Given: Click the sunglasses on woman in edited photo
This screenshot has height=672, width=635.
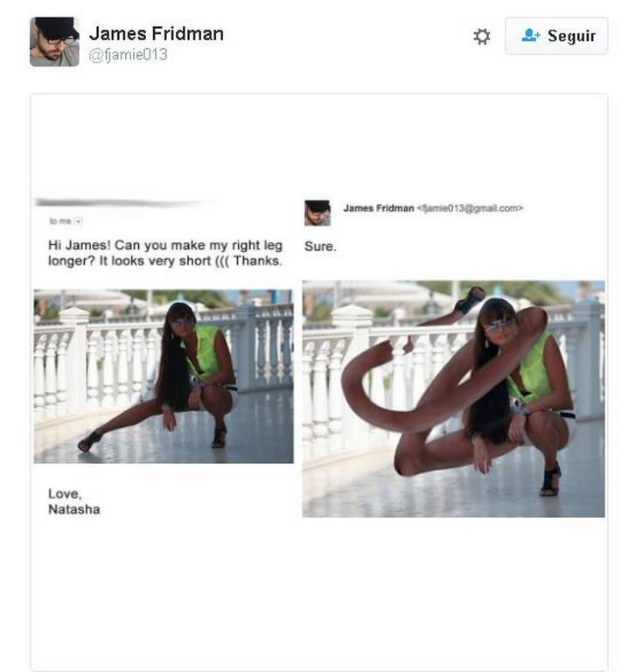Looking at the screenshot, I should pyautogui.click(x=500, y=324).
